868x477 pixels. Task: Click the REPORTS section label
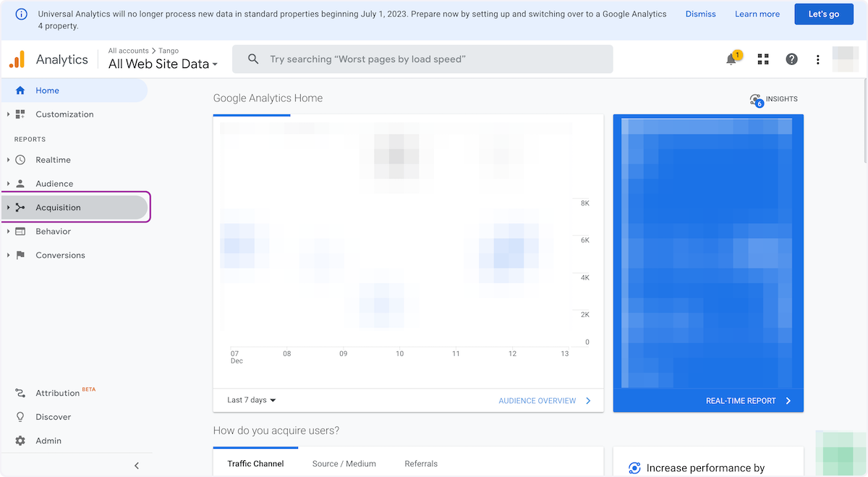[30, 139]
